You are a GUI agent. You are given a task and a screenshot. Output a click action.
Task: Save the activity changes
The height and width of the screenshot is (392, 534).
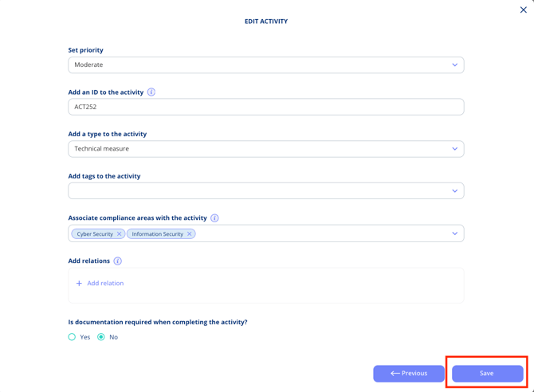(487, 373)
